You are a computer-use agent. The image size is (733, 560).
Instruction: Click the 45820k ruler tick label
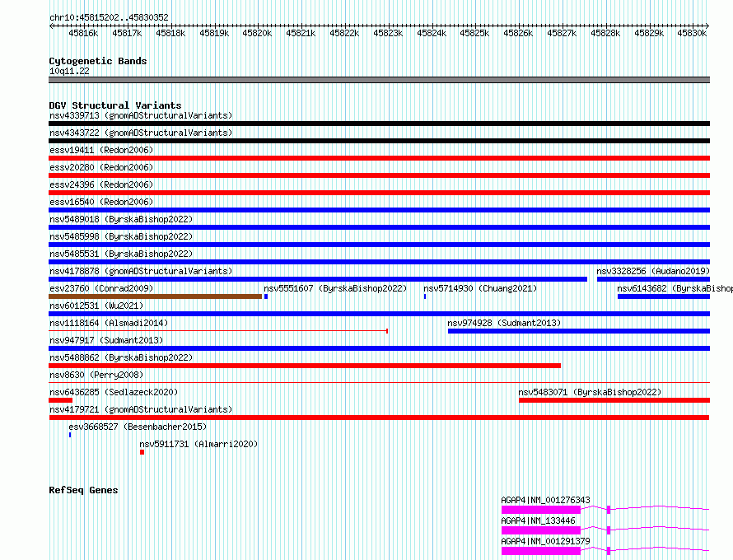tap(257, 33)
